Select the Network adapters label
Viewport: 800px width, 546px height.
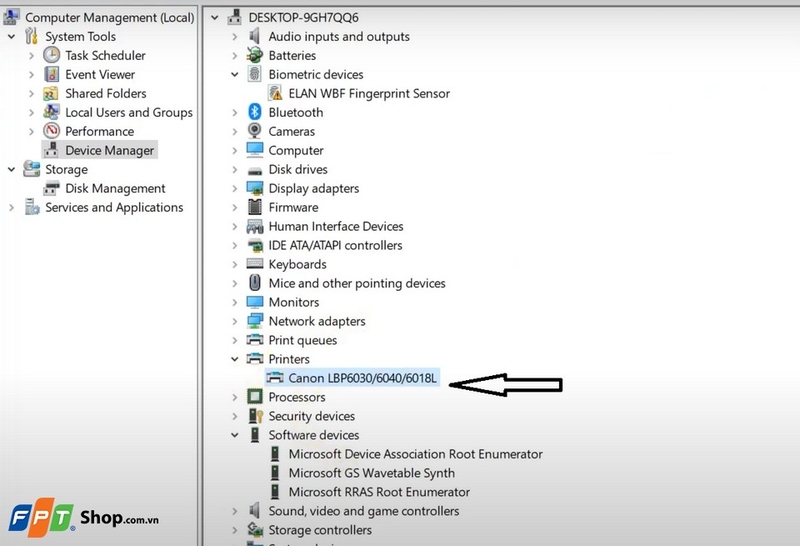(x=317, y=321)
